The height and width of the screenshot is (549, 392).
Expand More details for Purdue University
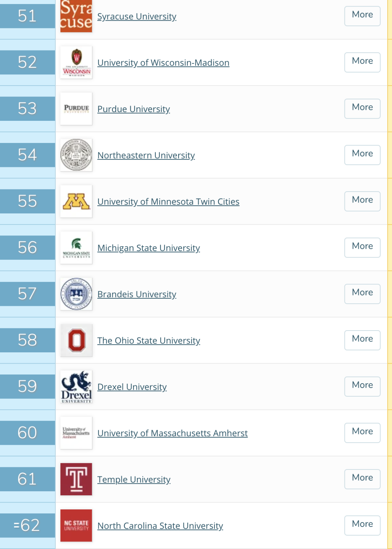click(362, 108)
